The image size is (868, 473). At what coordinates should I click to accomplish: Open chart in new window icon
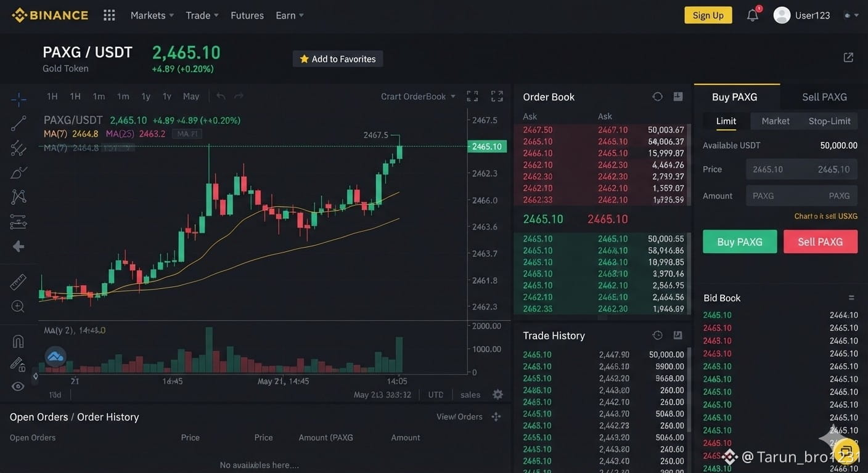tap(848, 57)
